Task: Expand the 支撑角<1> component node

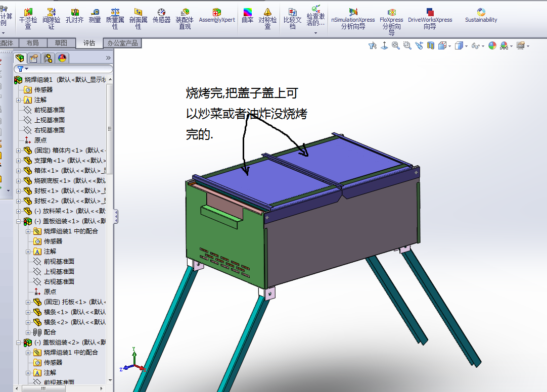Action: (x=19, y=161)
